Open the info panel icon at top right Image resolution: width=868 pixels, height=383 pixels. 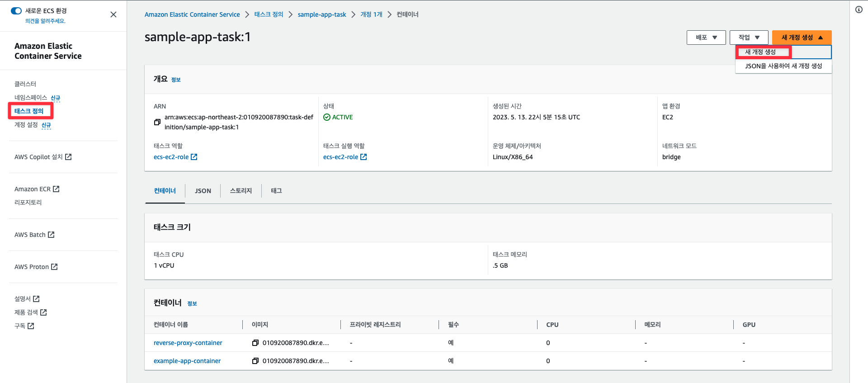859,9
